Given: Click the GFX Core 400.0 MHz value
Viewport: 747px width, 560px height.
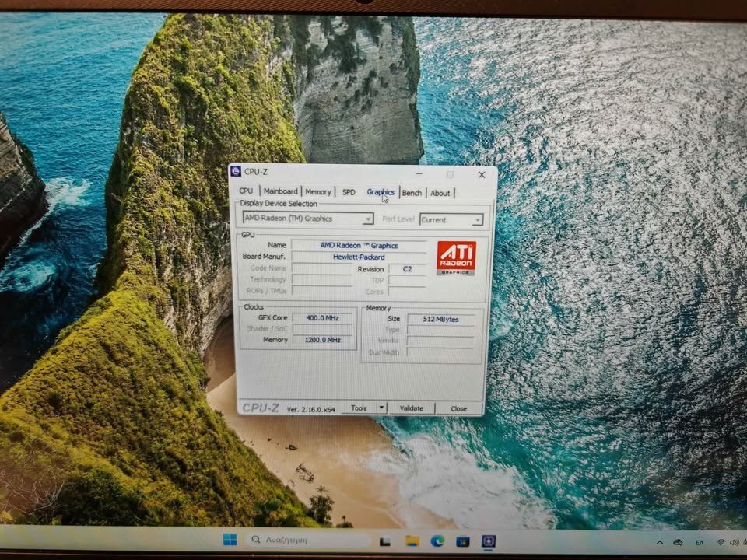Looking at the screenshot, I should pos(322,317).
